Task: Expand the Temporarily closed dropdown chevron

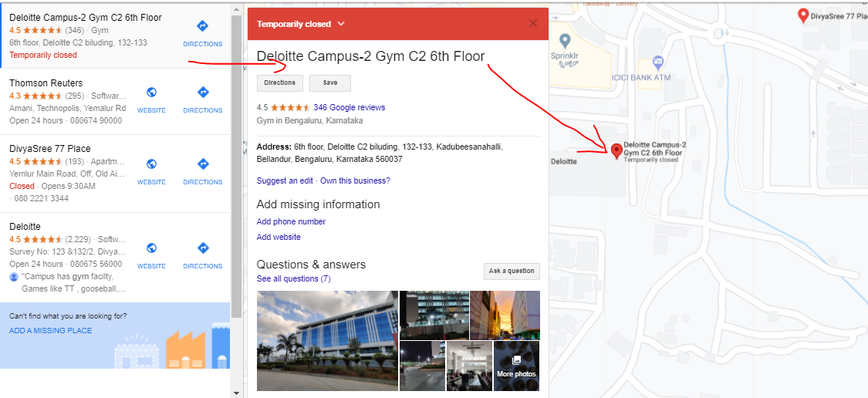Action: point(341,24)
